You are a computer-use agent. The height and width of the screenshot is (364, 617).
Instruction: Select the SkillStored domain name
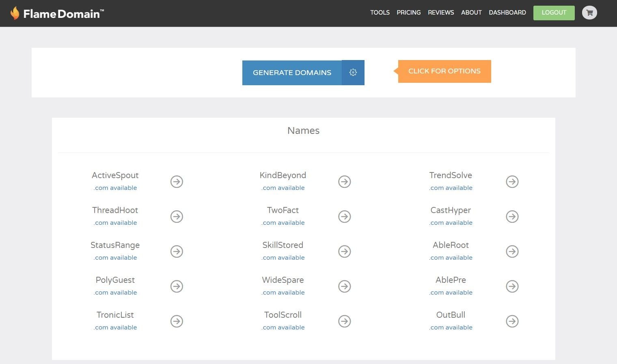pos(283,245)
